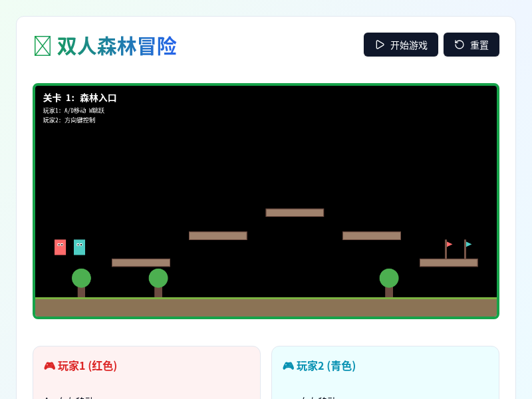Click the 玩家1 (红色) heading

pos(87,366)
